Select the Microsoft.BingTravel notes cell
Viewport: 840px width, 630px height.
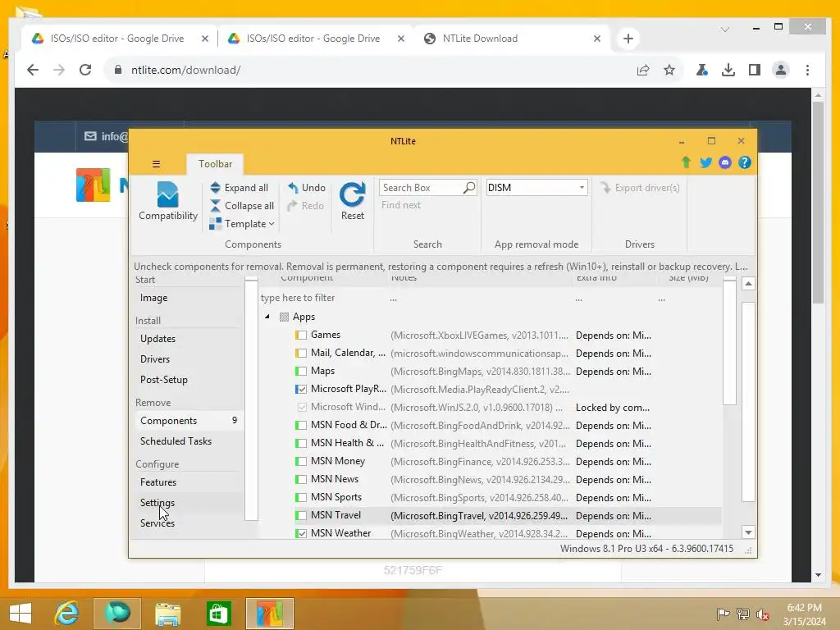tap(479, 516)
